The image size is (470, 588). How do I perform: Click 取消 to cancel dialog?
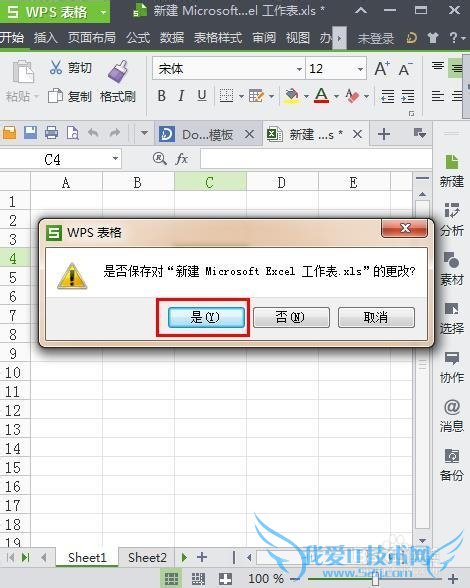coord(376,317)
